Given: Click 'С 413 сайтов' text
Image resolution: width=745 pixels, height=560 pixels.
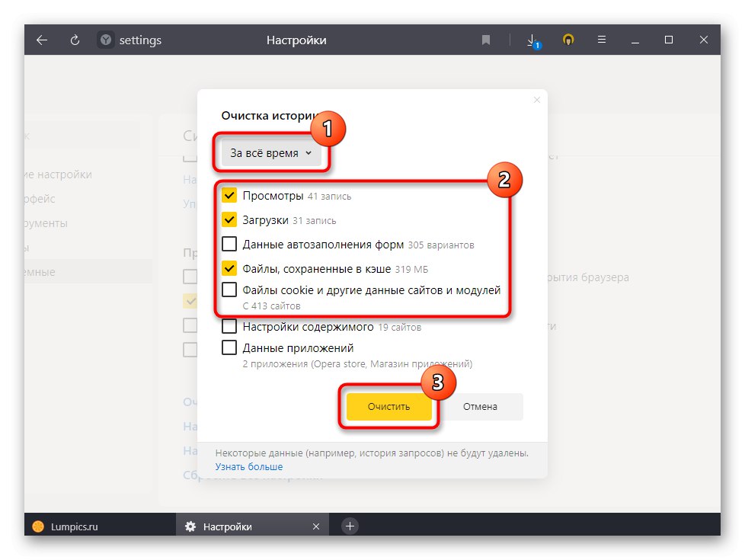Looking at the screenshot, I should click(272, 306).
